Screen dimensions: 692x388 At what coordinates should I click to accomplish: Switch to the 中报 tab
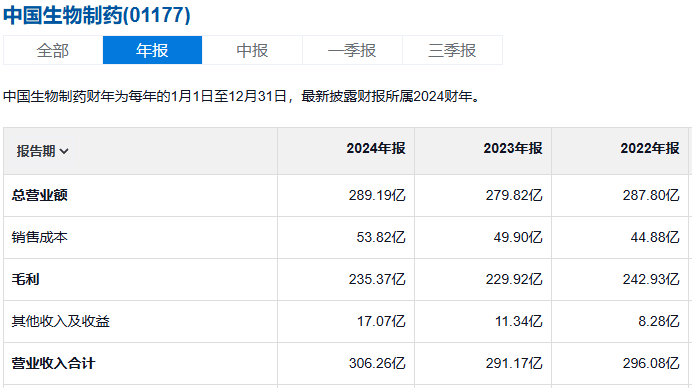coord(252,50)
